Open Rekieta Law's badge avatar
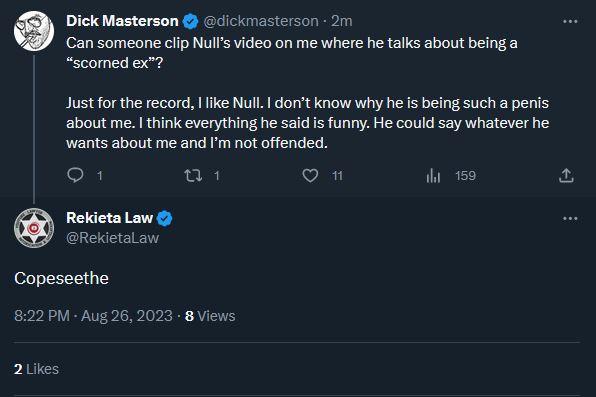The width and height of the screenshot is (596, 397). click(x=34, y=228)
